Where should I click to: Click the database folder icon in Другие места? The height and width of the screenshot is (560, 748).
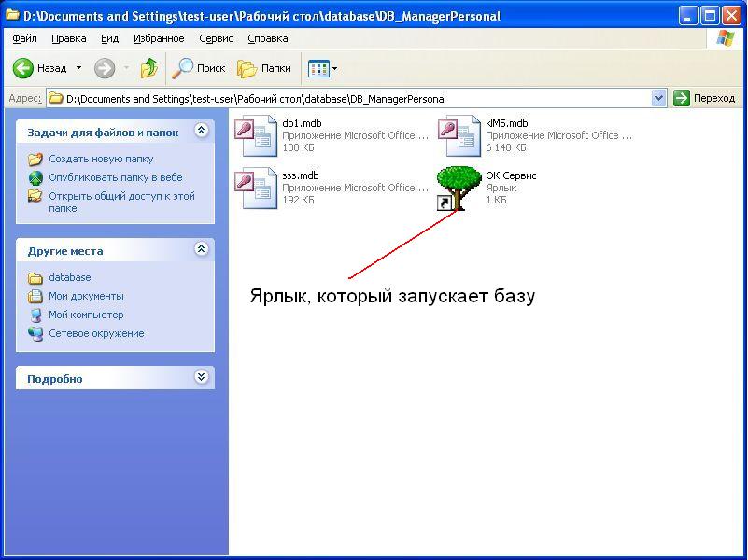tap(35, 278)
